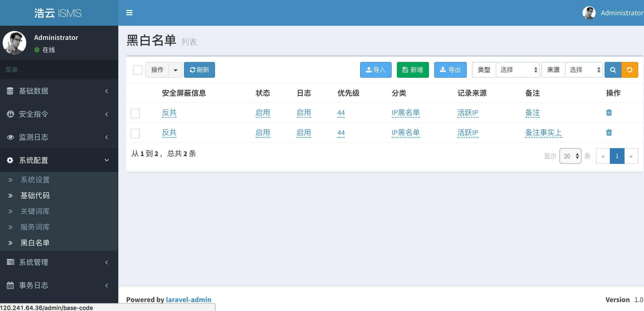Viewport: 644px width, 311px height.
Task: Click the 导入 import upload button
Action: click(376, 70)
